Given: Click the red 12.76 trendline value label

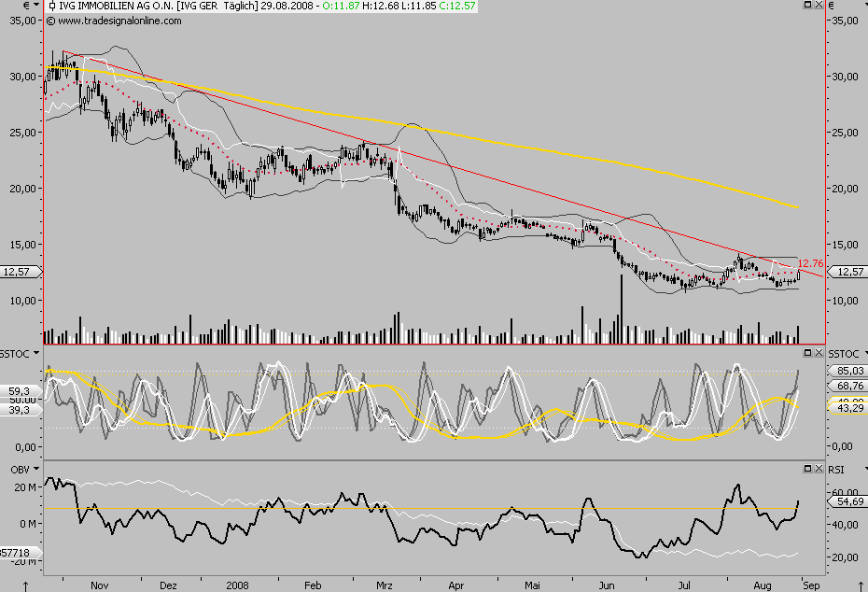Looking at the screenshot, I should point(811,263).
